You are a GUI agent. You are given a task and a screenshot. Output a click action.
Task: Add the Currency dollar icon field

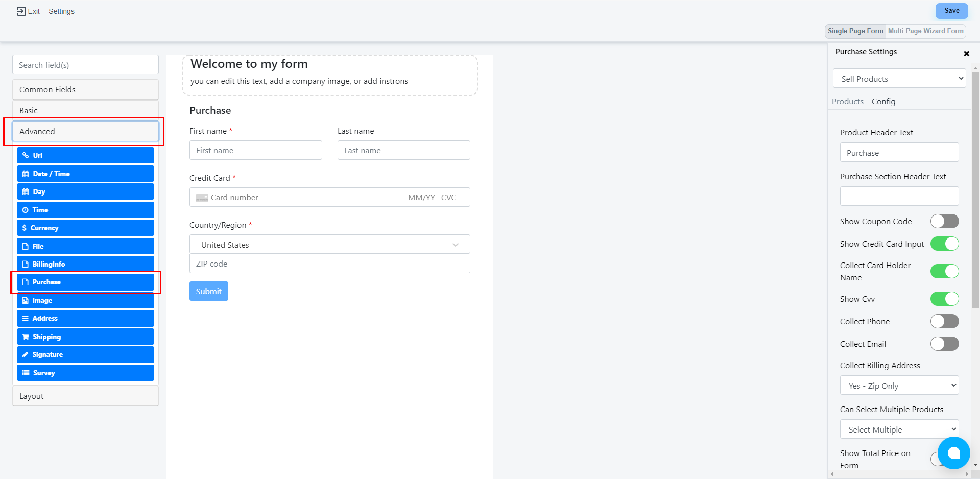pos(85,228)
